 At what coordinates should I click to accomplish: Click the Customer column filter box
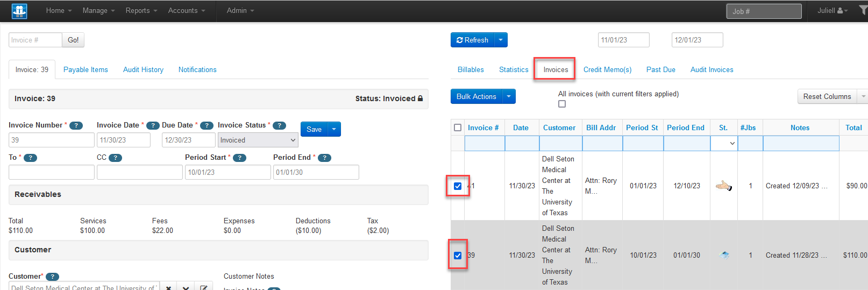click(561, 143)
